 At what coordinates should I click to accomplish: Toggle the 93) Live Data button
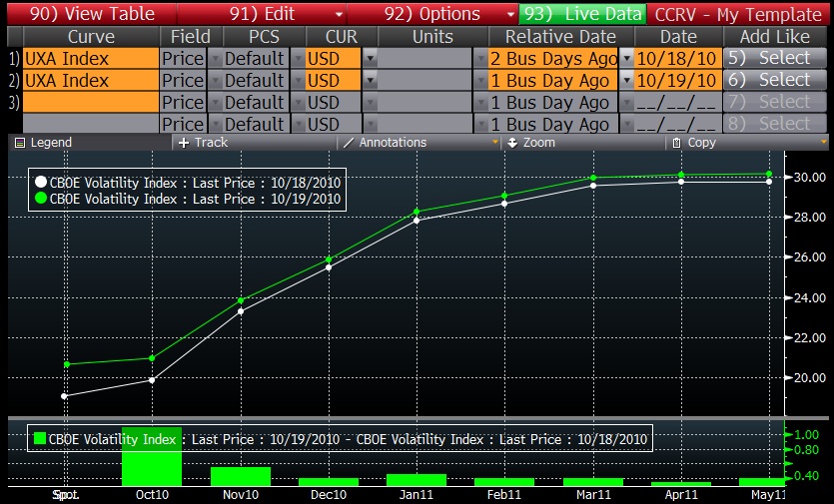tap(583, 13)
